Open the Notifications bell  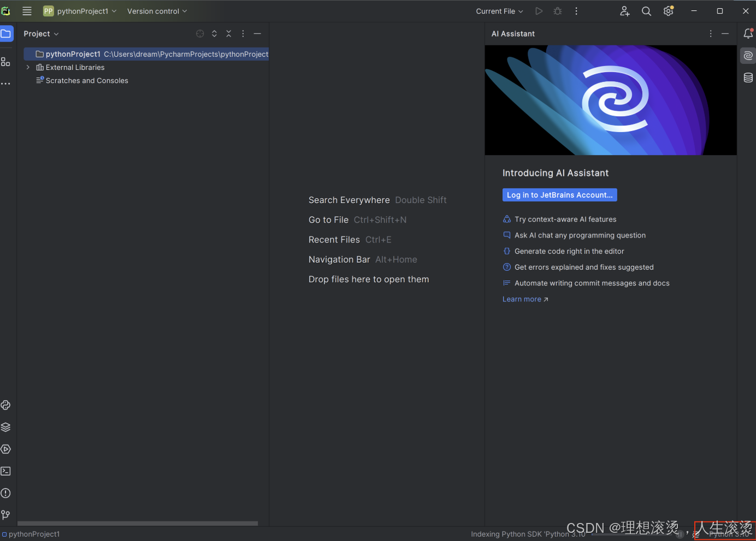tap(748, 34)
